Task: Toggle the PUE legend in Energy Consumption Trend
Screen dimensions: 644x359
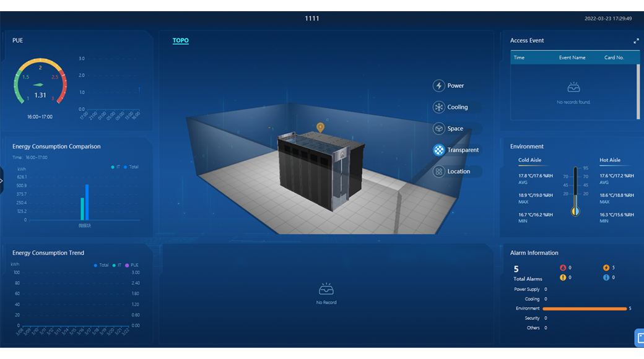Action: coord(130,265)
